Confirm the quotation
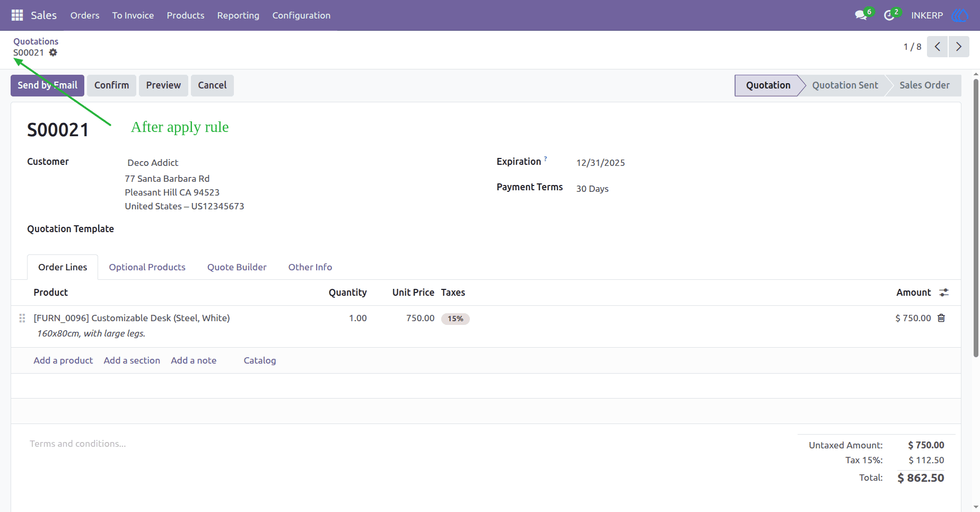This screenshot has height=512, width=980. click(112, 85)
